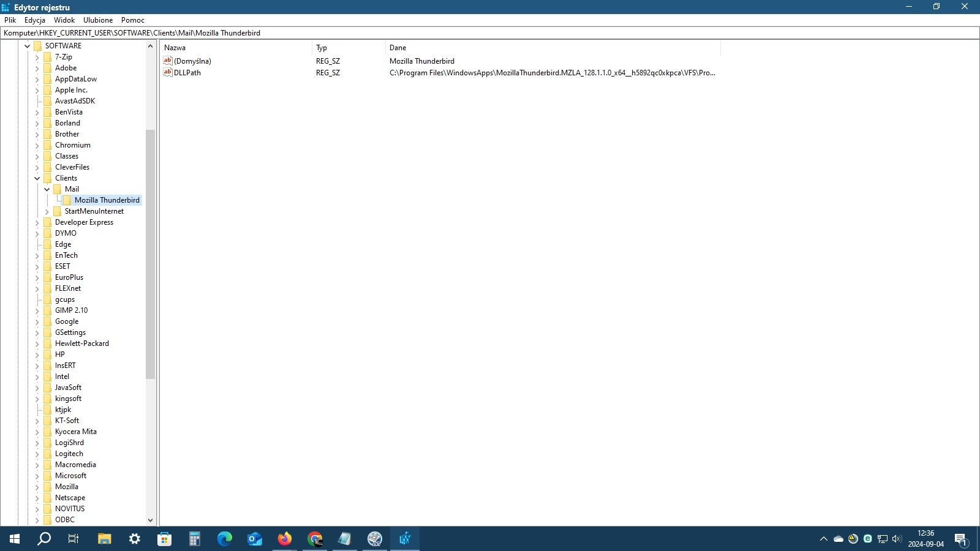Open Firefox from the taskbar
This screenshot has height=551, width=980.
click(x=285, y=539)
